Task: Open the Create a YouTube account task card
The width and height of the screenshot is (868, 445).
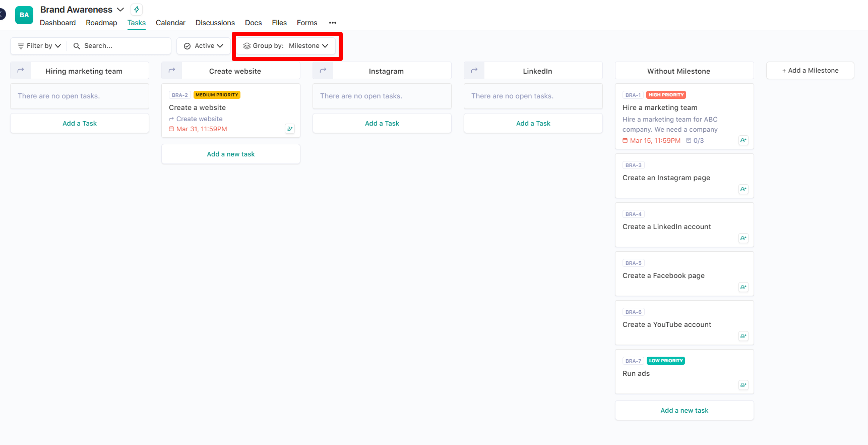Action: pyautogui.click(x=667, y=324)
